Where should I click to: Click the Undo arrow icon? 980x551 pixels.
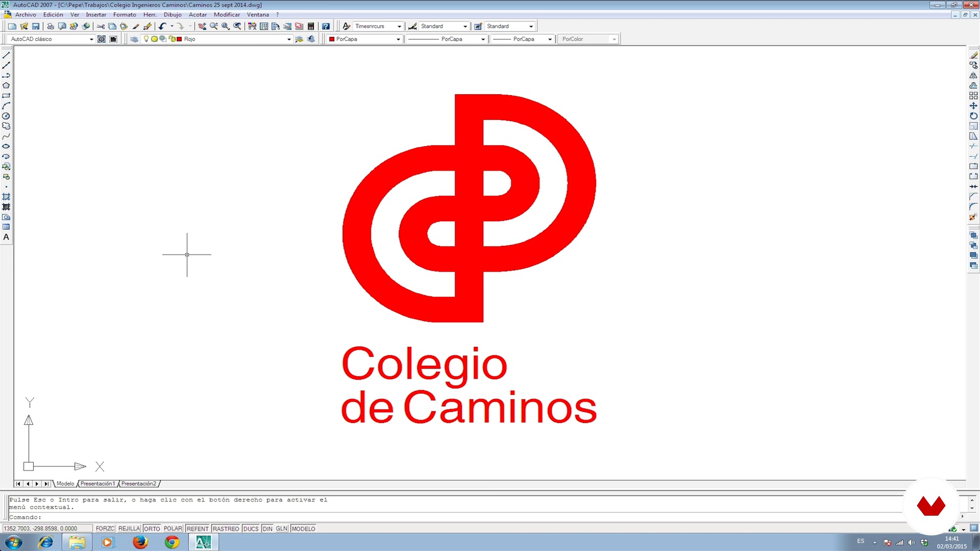click(x=163, y=26)
